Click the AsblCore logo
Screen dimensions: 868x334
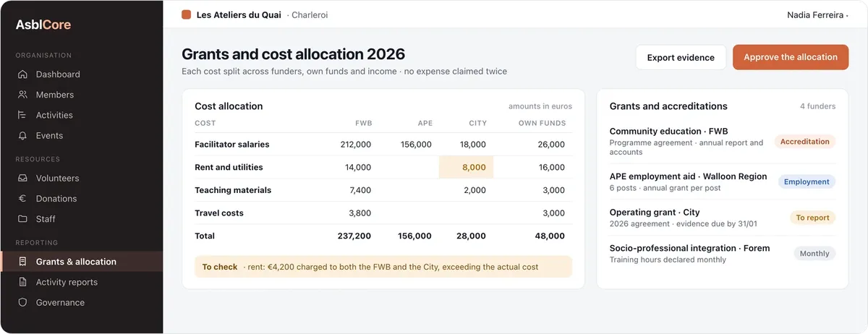tap(43, 25)
